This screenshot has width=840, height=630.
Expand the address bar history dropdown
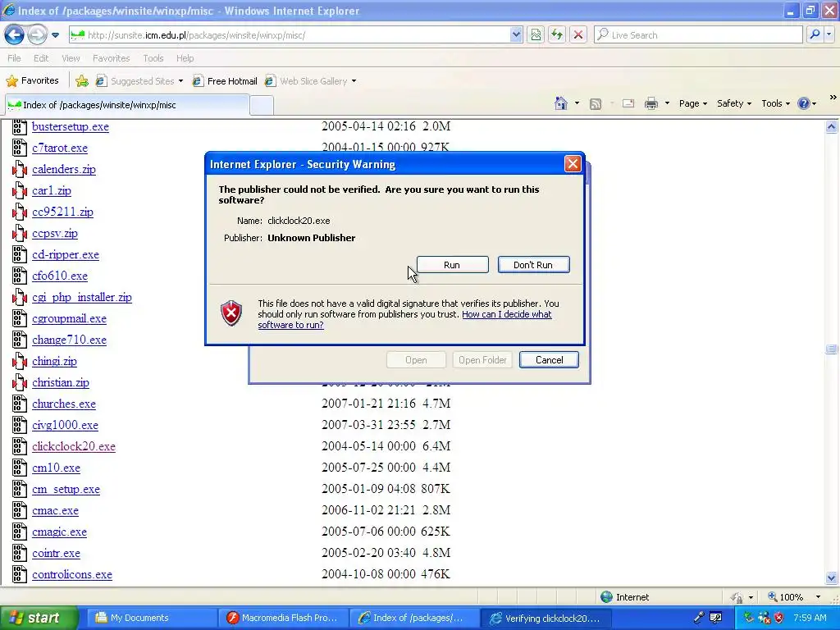(515, 35)
